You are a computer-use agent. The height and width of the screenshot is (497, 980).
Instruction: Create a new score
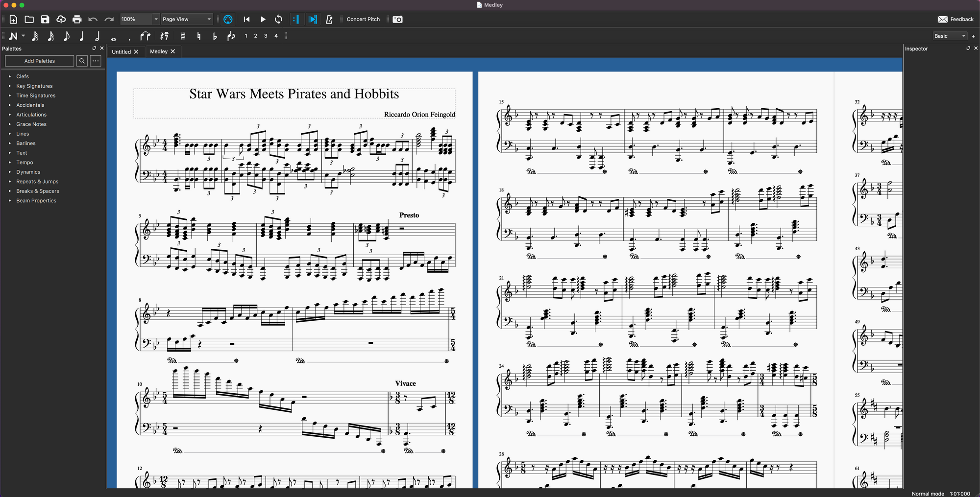point(13,19)
